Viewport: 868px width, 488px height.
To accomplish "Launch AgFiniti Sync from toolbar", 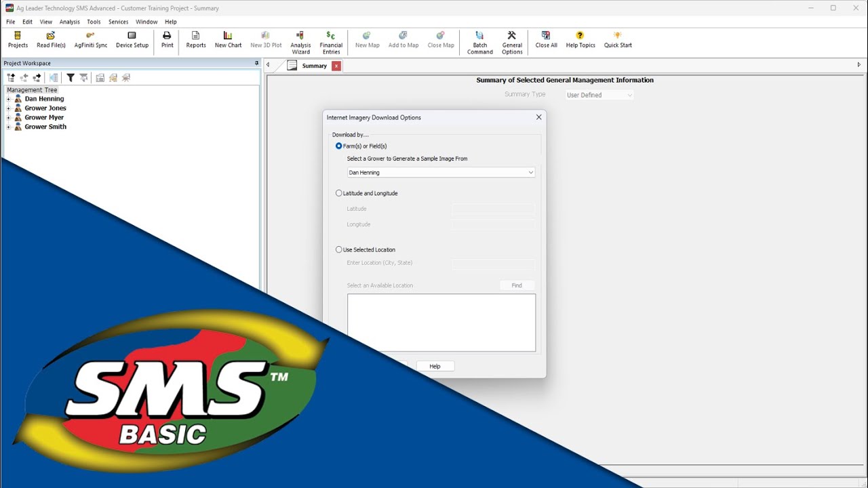I will coord(91,40).
